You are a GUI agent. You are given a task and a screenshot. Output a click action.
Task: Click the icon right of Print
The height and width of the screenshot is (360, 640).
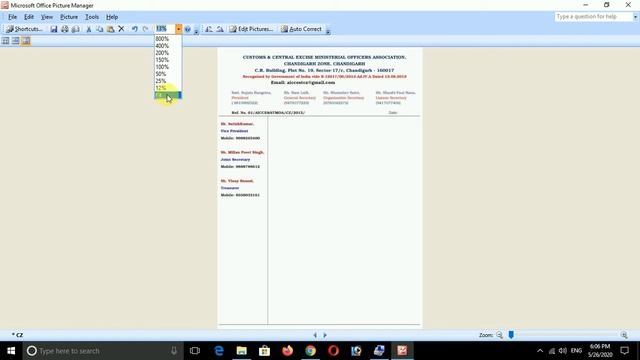click(76, 29)
